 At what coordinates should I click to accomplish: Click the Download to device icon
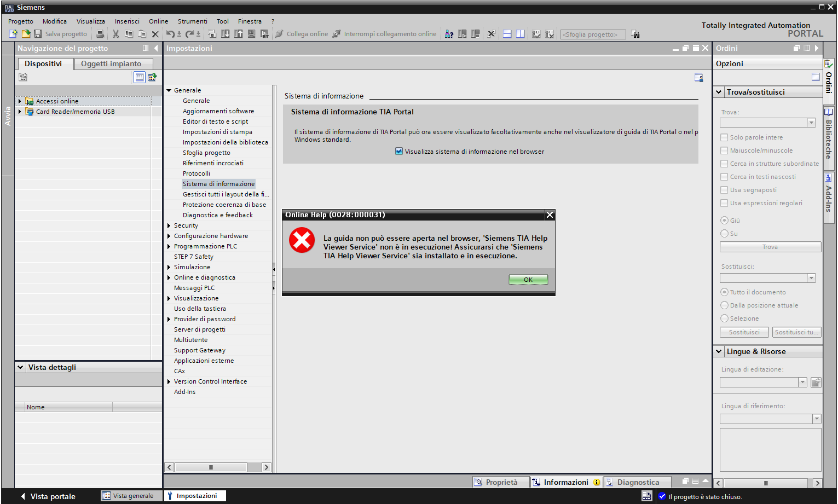tap(226, 34)
